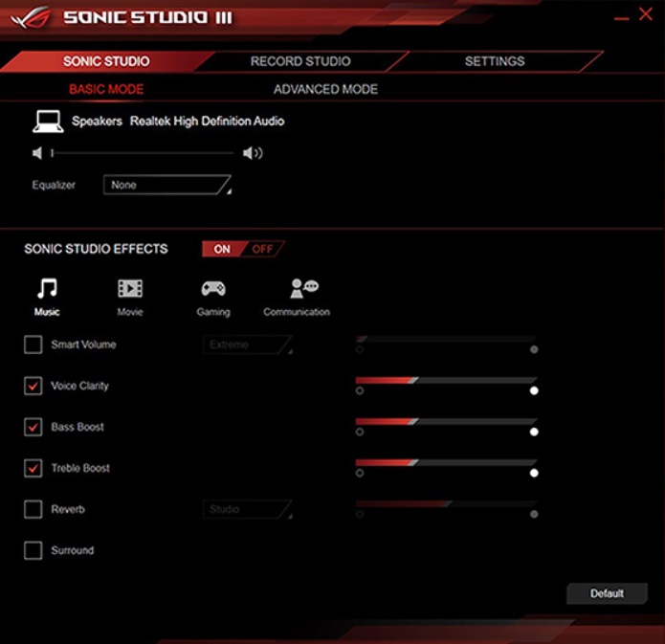Switch to the Sonic Studio tab
Image resolution: width=665 pixels, height=644 pixels.
[106, 61]
